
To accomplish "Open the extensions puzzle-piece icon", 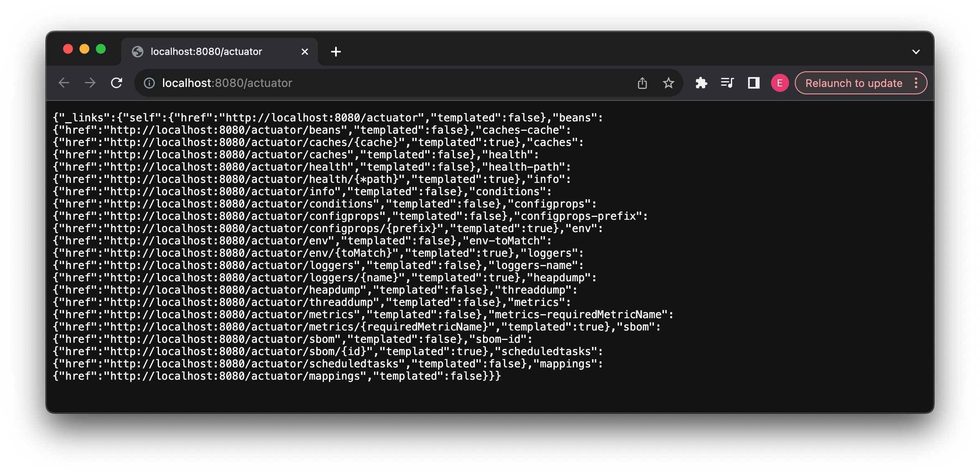I will (x=701, y=83).
